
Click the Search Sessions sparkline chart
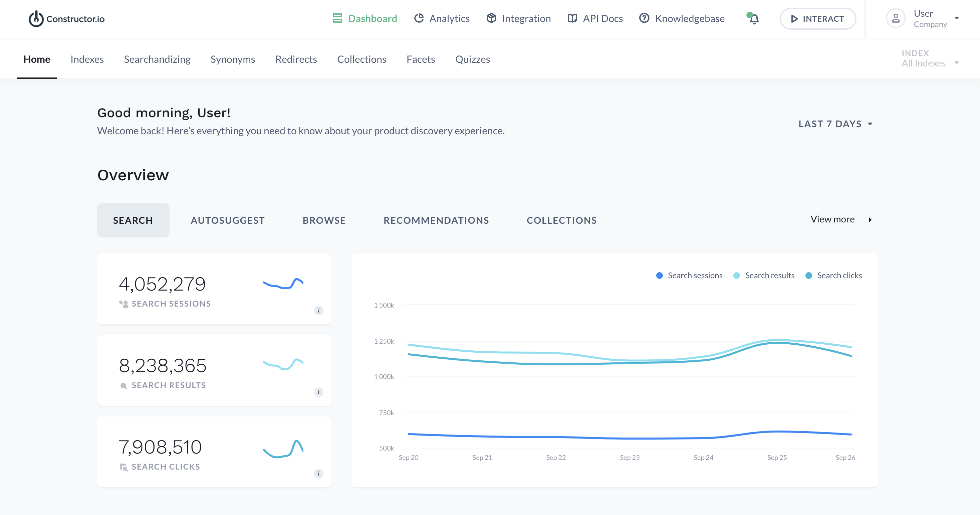click(283, 284)
